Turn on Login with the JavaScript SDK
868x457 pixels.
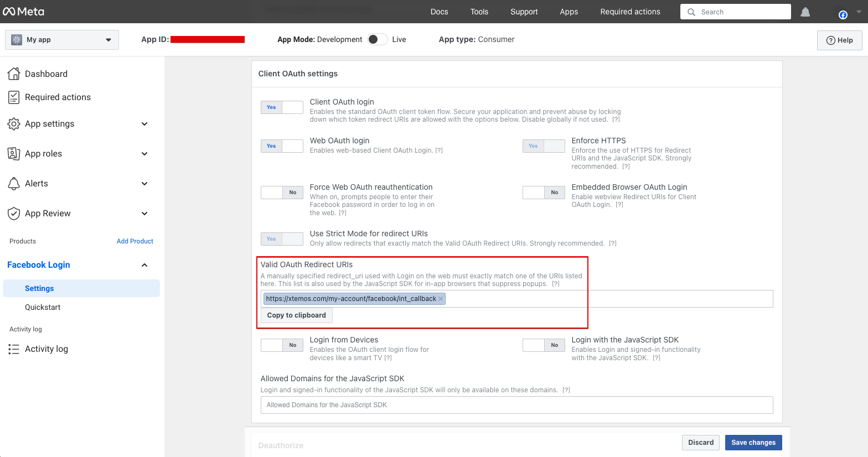click(x=544, y=345)
